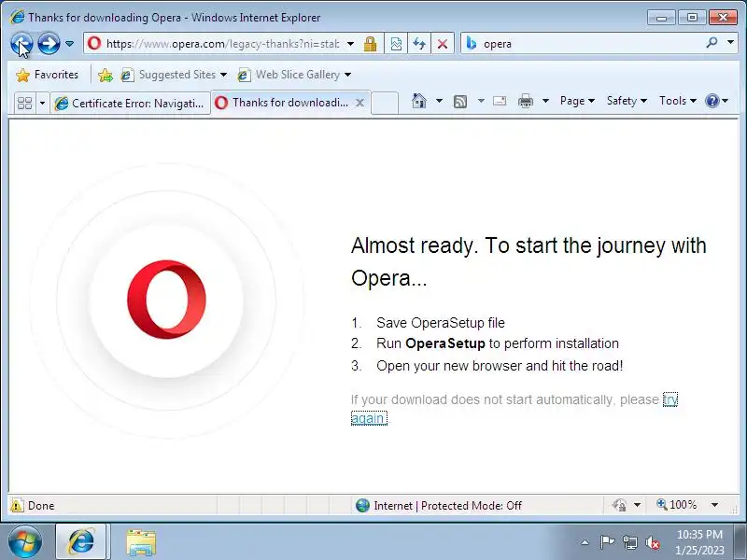This screenshot has height=560, width=747.
Task: Open the Windows Start button
Action: click(25, 541)
